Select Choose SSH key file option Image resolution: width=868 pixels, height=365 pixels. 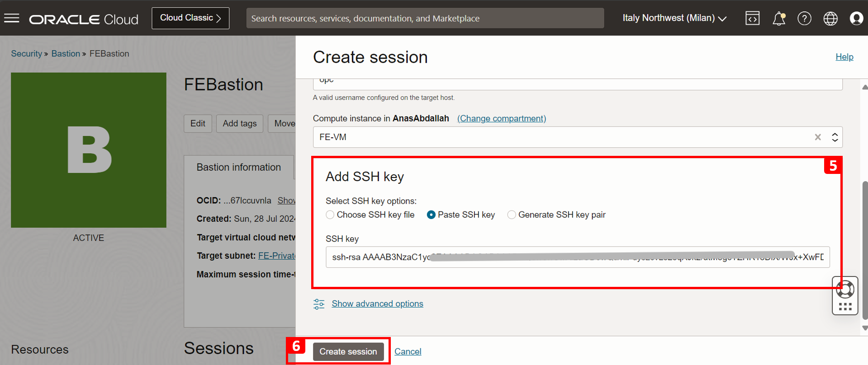pos(330,215)
